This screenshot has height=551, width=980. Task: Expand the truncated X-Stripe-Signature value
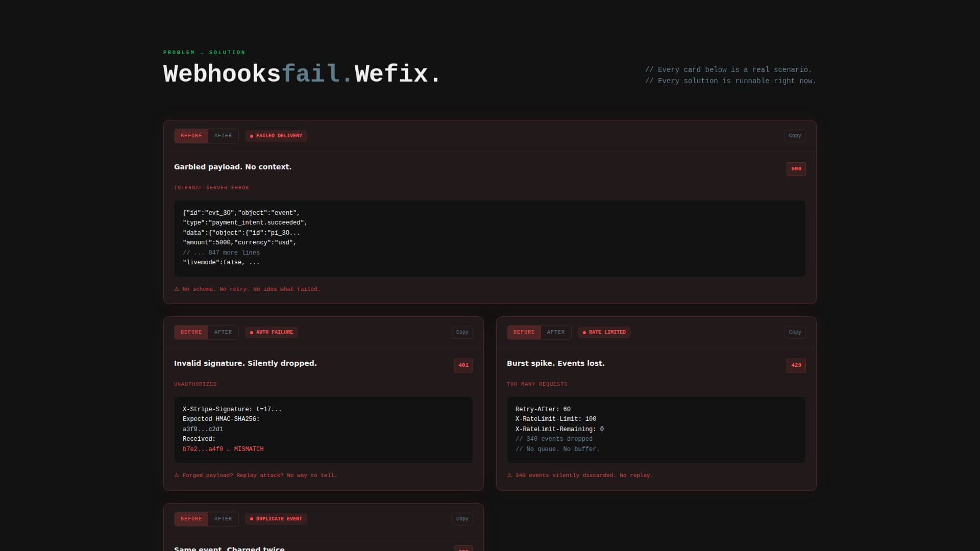(231, 409)
